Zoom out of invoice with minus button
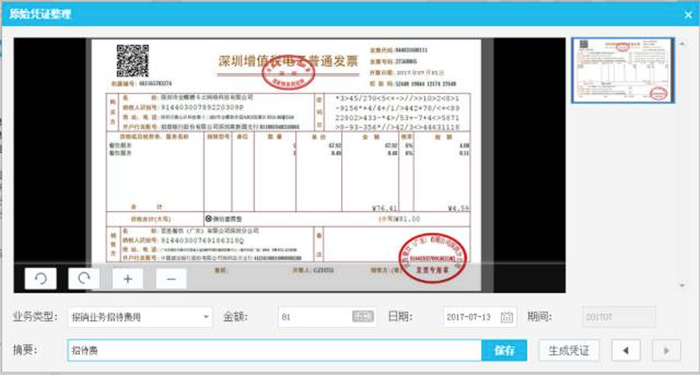The height and width of the screenshot is (375, 700). [x=171, y=279]
